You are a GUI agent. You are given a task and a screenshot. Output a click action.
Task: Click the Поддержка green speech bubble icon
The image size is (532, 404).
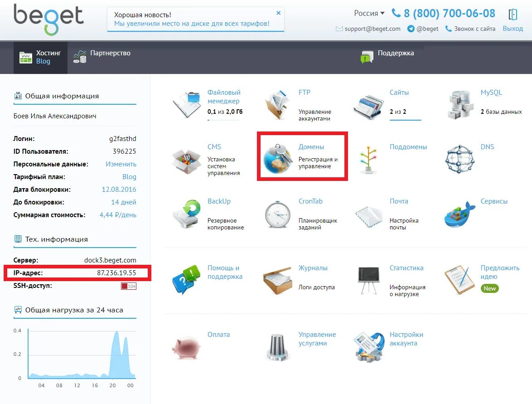(x=367, y=57)
